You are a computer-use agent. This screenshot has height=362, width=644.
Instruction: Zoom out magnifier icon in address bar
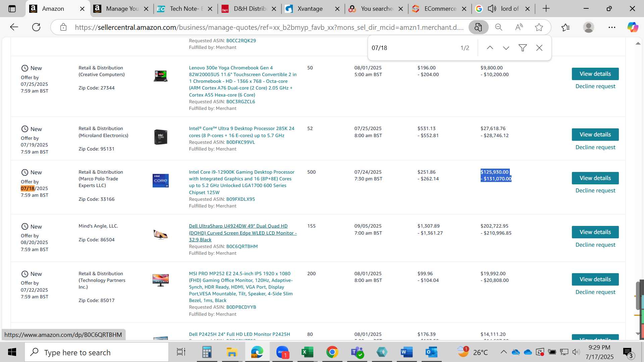(499, 27)
